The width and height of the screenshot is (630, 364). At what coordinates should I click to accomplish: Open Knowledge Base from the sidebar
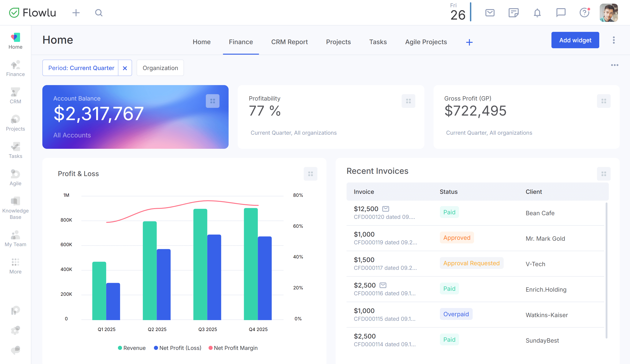tap(15, 207)
